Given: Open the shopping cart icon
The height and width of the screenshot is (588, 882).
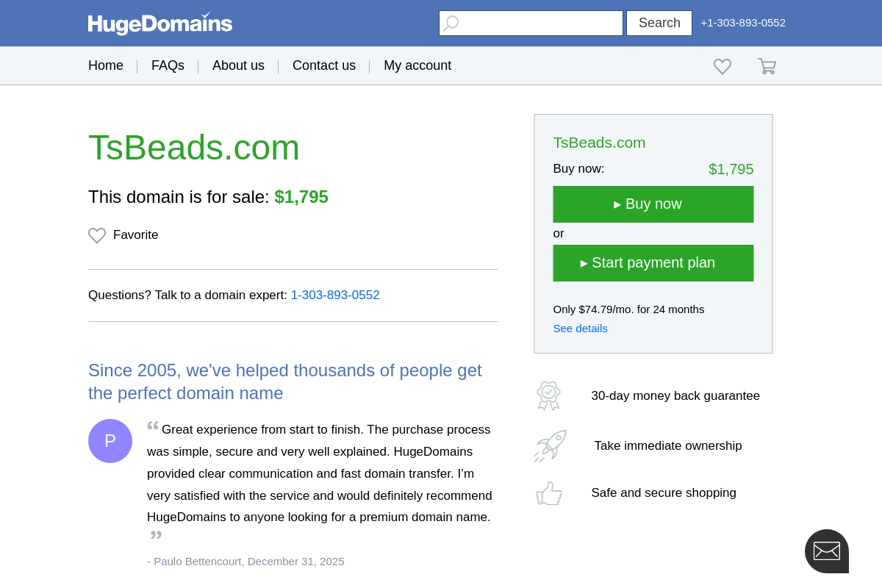Looking at the screenshot, I should point(767,65).
